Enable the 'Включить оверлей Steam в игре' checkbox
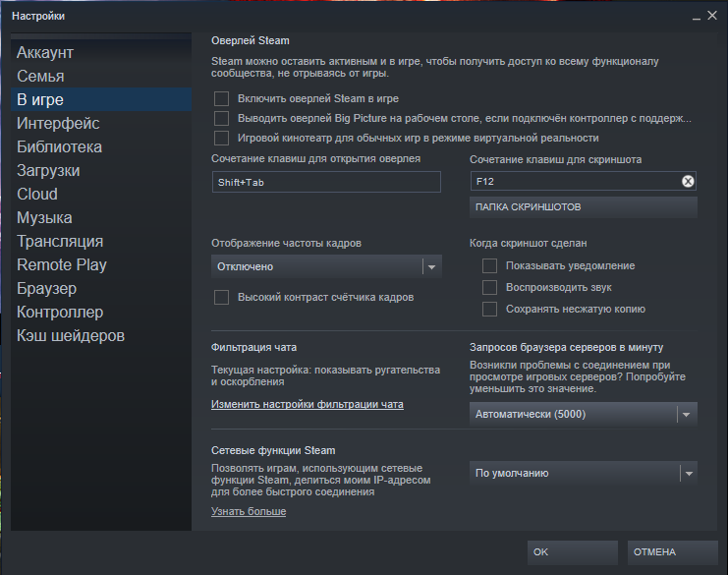 (221, 98)
